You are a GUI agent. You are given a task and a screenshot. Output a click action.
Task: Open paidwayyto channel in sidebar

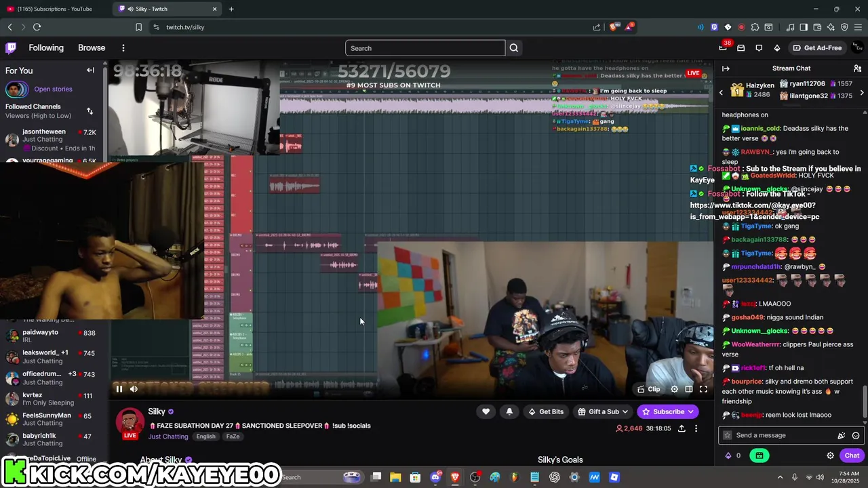coord(51,336)
